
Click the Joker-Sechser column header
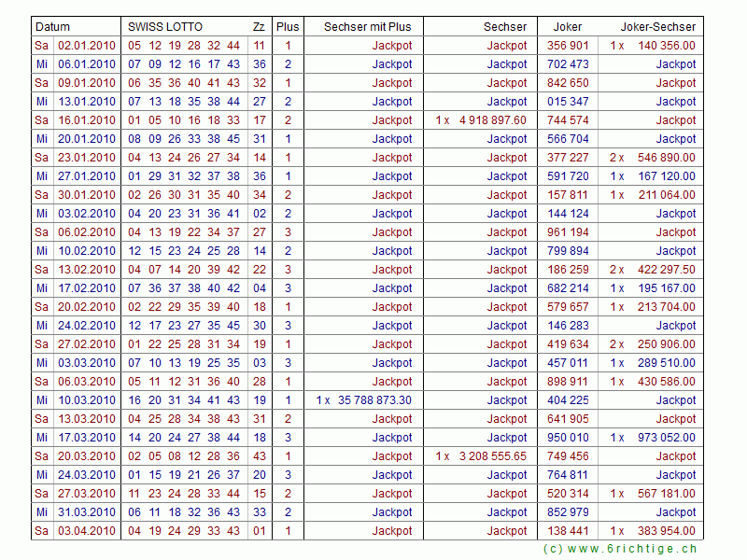coord(658,27)
